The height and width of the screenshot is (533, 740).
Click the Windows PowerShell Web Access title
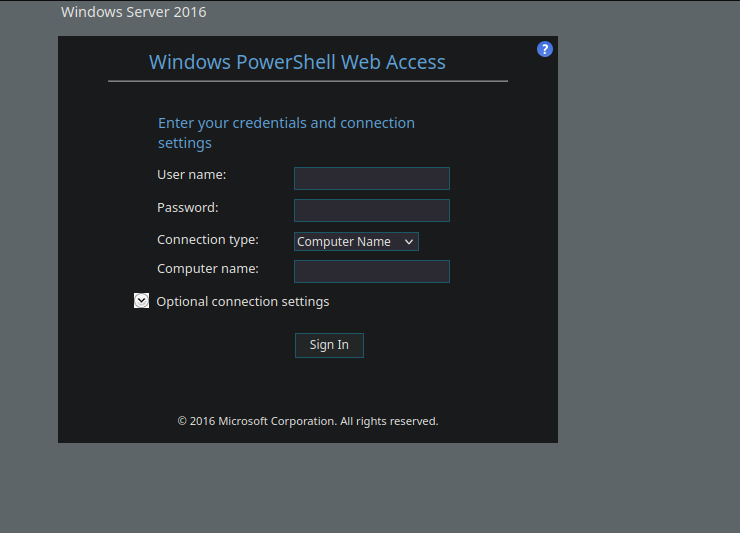(297, 62)
